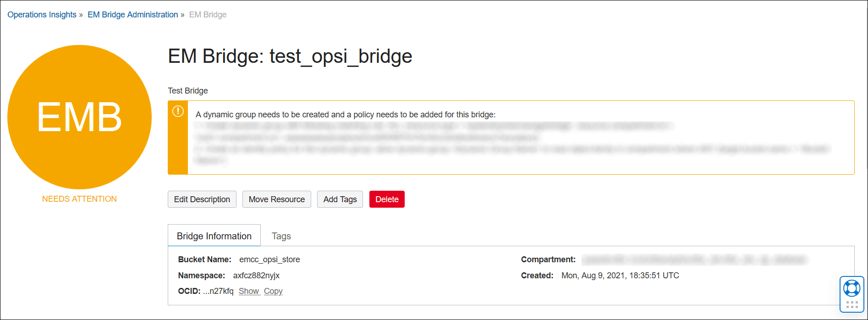The image size is (868, 320).
Task: Copy the OCID to clipboard
Action: (x=273, y=291)
